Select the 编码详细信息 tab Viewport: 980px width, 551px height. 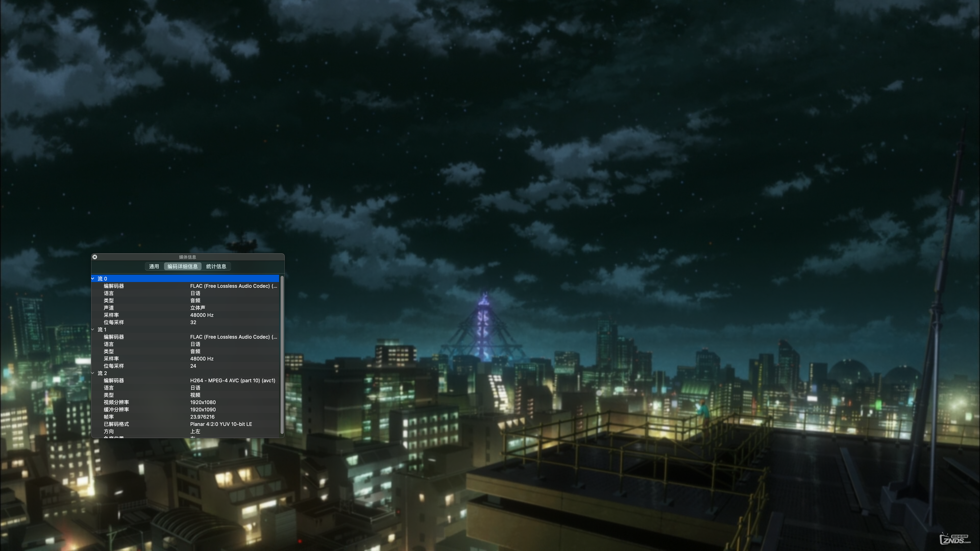coord(183,267)
